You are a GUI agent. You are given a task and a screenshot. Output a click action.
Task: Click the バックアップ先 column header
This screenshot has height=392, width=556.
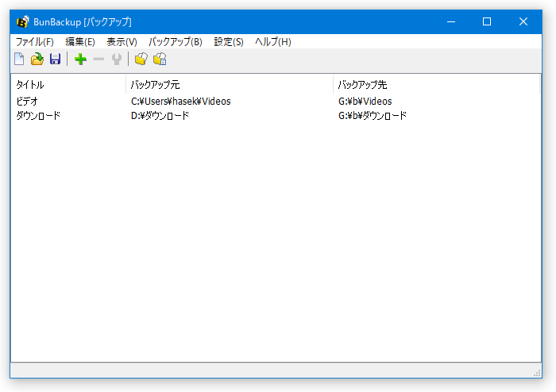[x=437, y=85]
